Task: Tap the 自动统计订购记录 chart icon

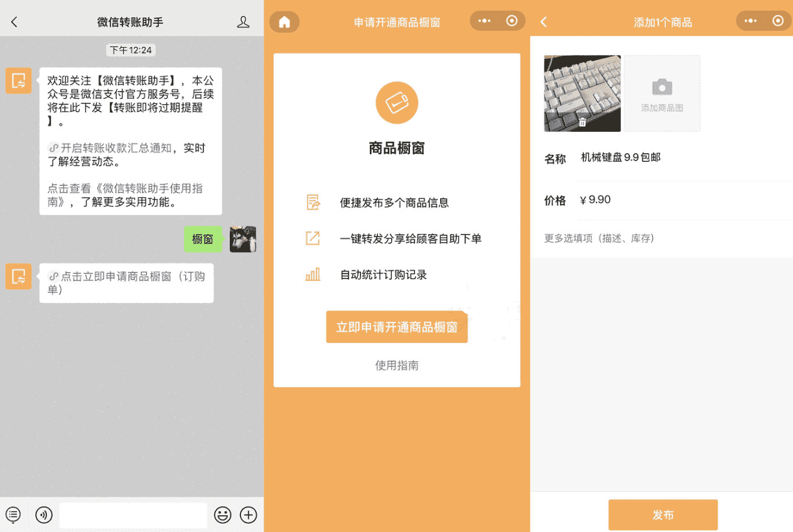Action: pos(313,274)
